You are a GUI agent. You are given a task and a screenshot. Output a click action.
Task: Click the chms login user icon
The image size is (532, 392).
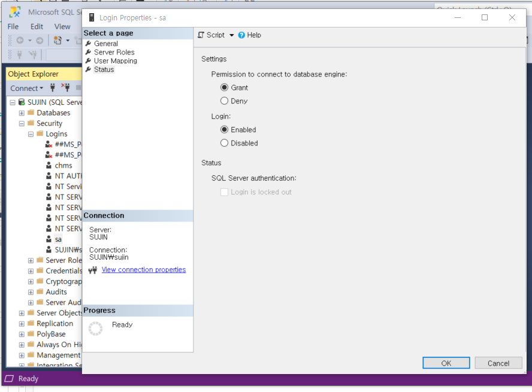point(49,165)
